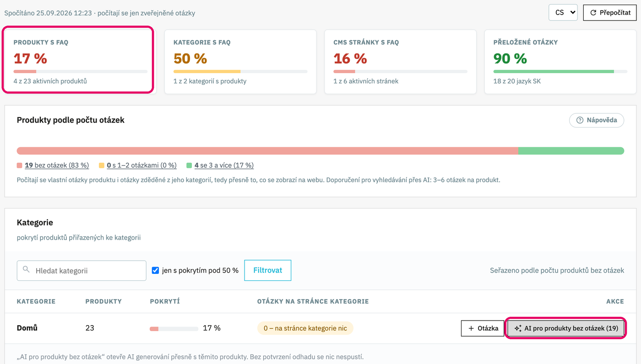Viewport: 641px width, 364px height.
Task: Click the Kategorie section heading
Action: pos(35,223)
